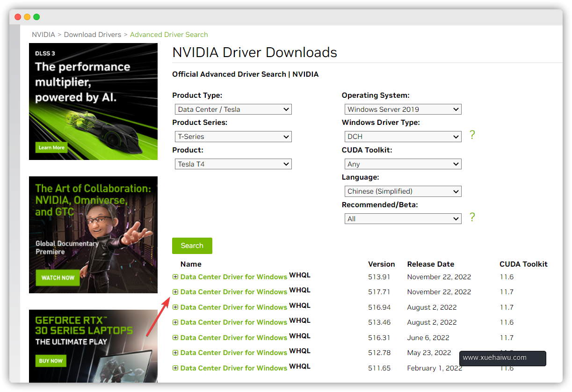Viewport: 572px width, 392px height.
Task: Open the Product dropdown showing Tesla T4
Action: click(233, 164)
